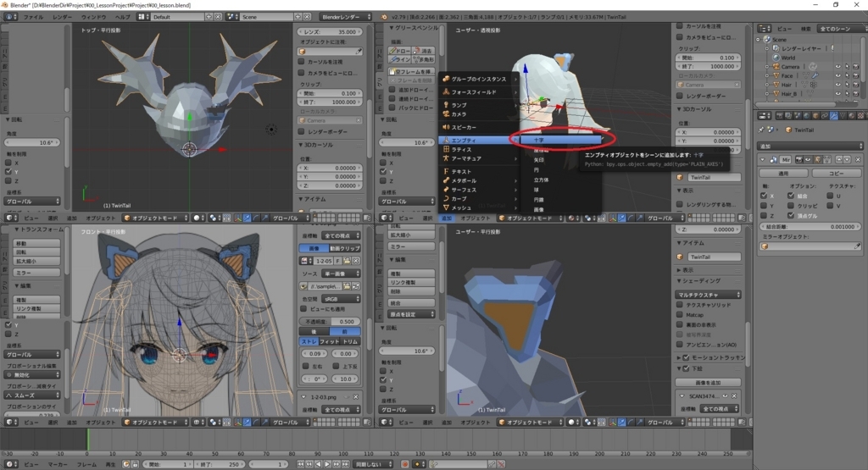Toggle mirror modifier edit mode display icon
The image size is (868, 470).
point(818,160)
